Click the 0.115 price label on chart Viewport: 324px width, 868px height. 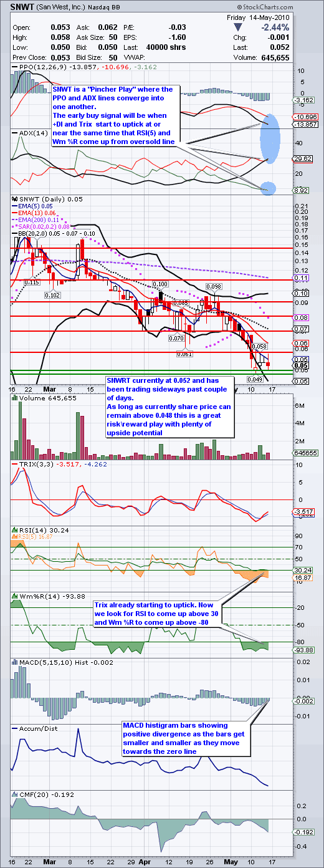(32, 282)
